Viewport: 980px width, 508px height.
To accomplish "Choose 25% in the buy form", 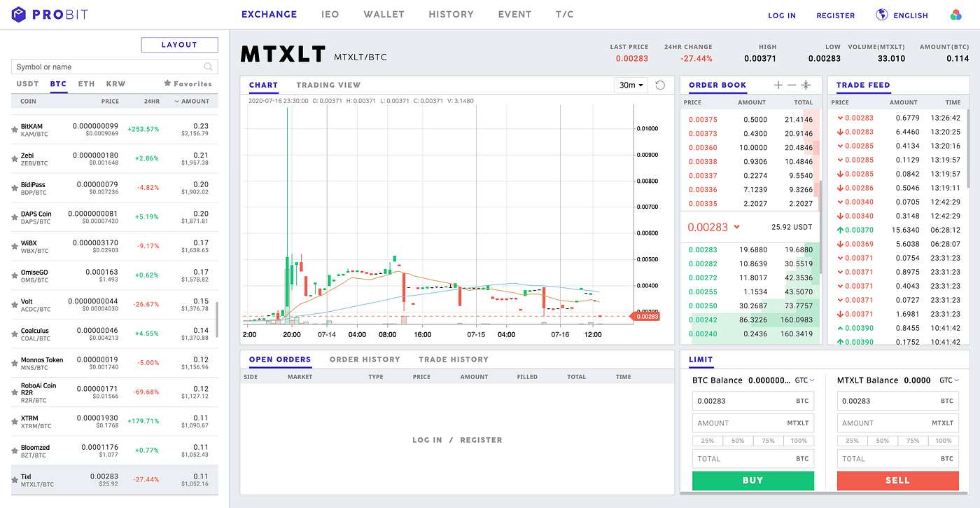I will pyautogui.click(x=707, y=441).
